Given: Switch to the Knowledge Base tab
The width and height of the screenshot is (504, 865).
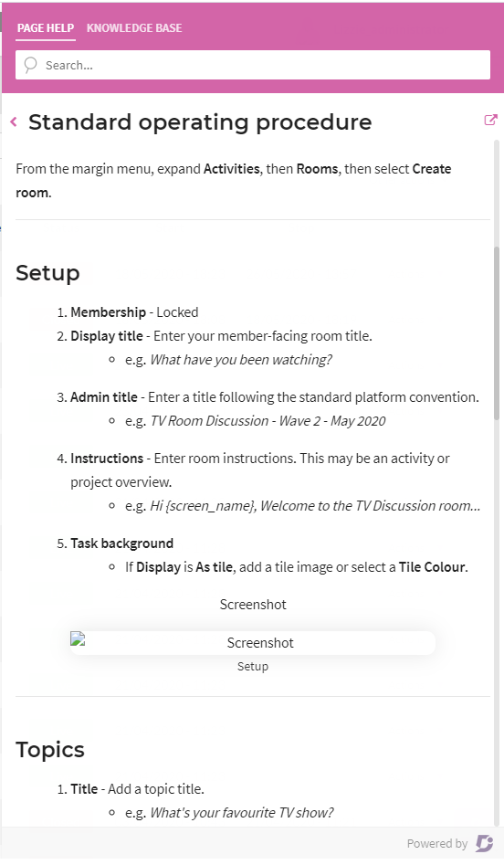Looking at the screenshot, I should click(x=134, y=28).
